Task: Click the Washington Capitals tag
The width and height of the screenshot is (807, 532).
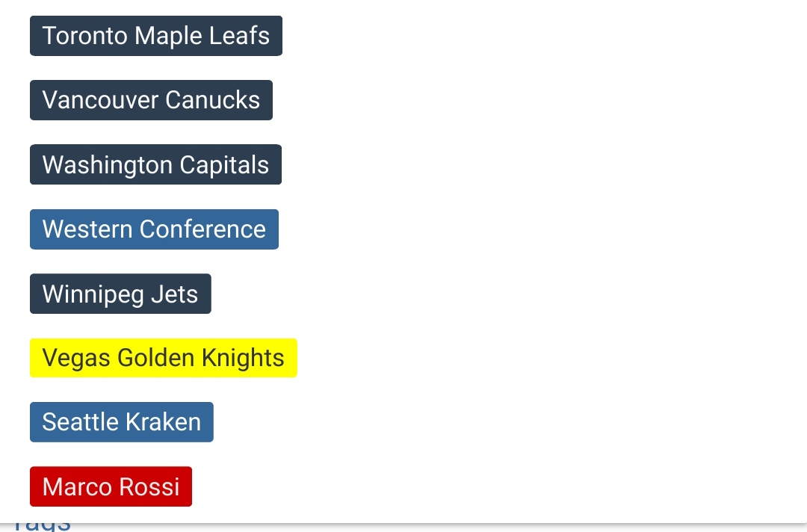Action: (155, 164)
